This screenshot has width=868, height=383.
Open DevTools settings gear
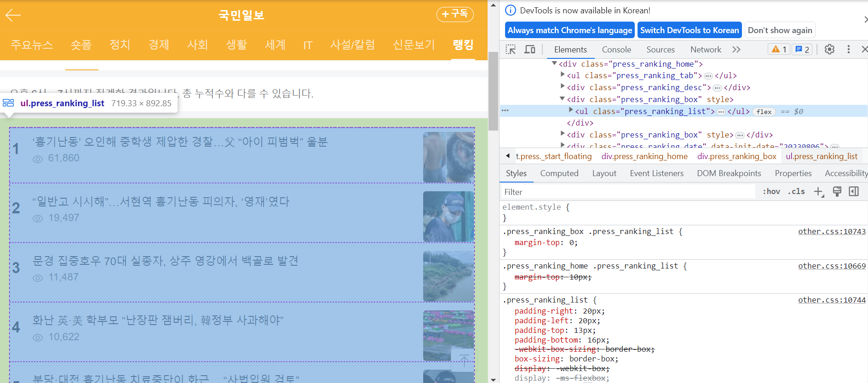[829, 49]
